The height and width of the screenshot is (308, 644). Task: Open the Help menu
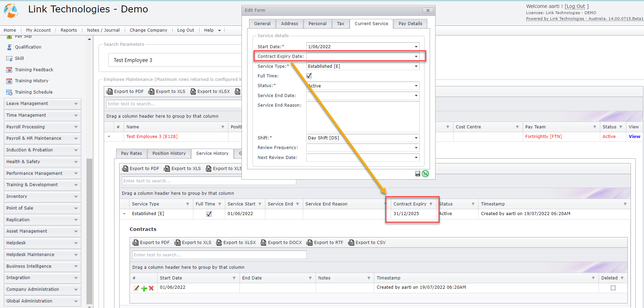(212, 30)
